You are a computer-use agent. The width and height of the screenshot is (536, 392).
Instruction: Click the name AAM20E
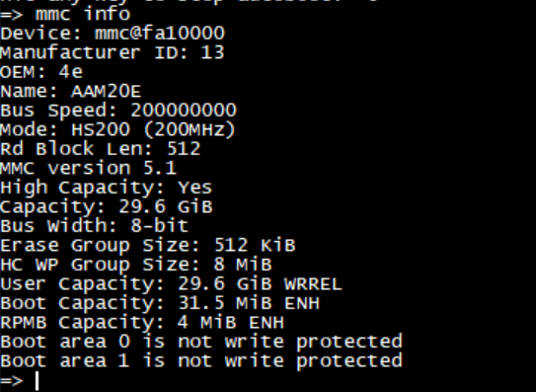[x=106, y=91]
